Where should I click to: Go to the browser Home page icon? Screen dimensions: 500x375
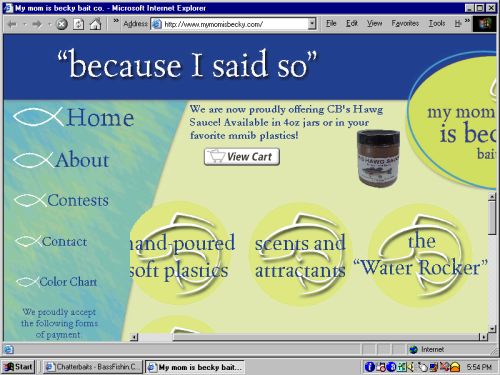click(96, 24)
